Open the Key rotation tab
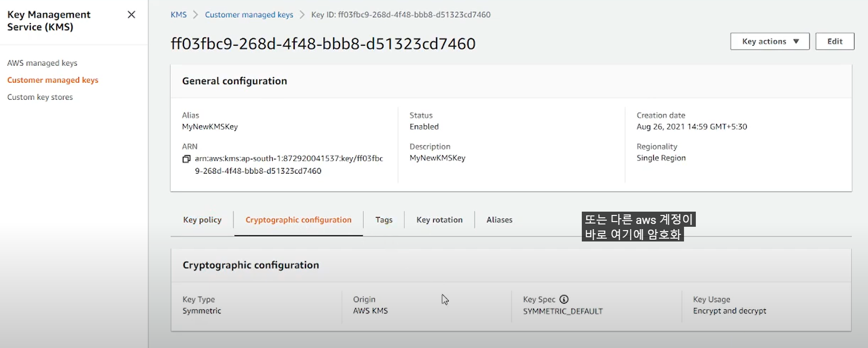The height and width of the screenshot is (348, 868). [x=439, y=220]
